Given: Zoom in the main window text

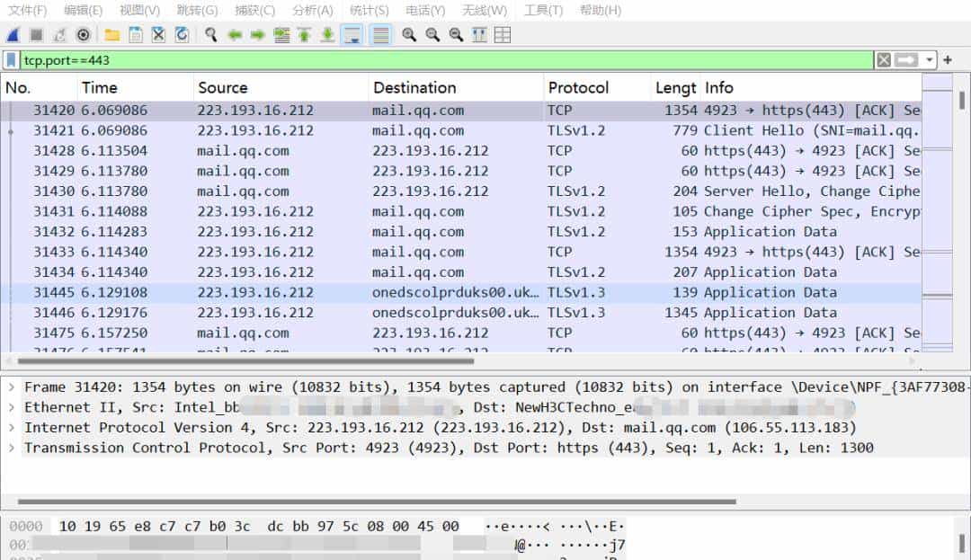Looking at the screenshot, I should tap(409, 35).
